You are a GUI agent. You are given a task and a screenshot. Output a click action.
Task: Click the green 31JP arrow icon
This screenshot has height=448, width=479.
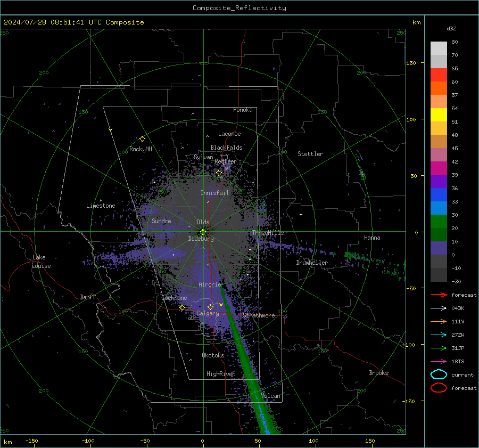439,348
